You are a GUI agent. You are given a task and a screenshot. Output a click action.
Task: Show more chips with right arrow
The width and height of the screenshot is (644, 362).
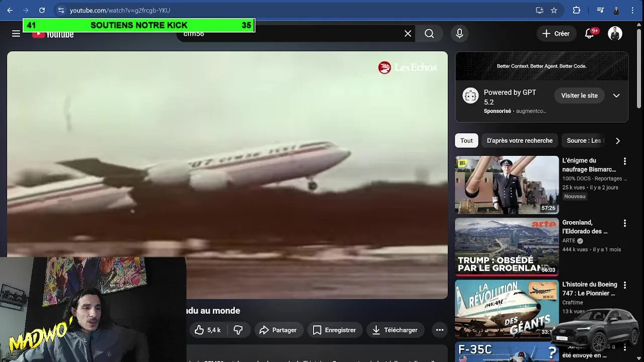click(x=618, y=141)
